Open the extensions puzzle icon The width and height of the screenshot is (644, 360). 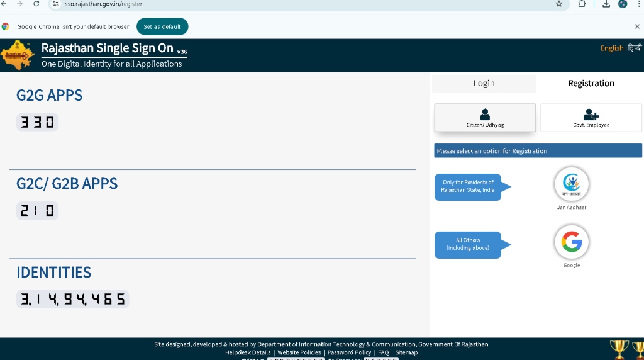tap(582, 4)
